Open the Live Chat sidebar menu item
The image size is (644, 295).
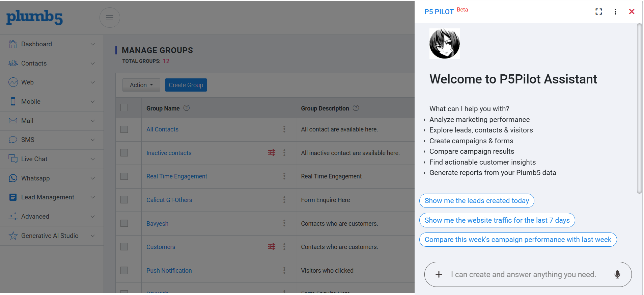(x=52, y=159)
